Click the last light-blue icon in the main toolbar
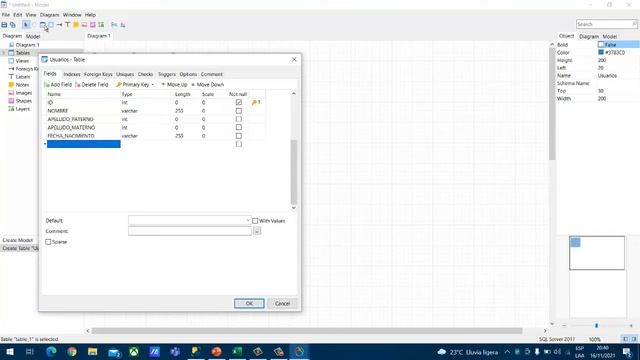Screen dimensions: 640x360 122,25
